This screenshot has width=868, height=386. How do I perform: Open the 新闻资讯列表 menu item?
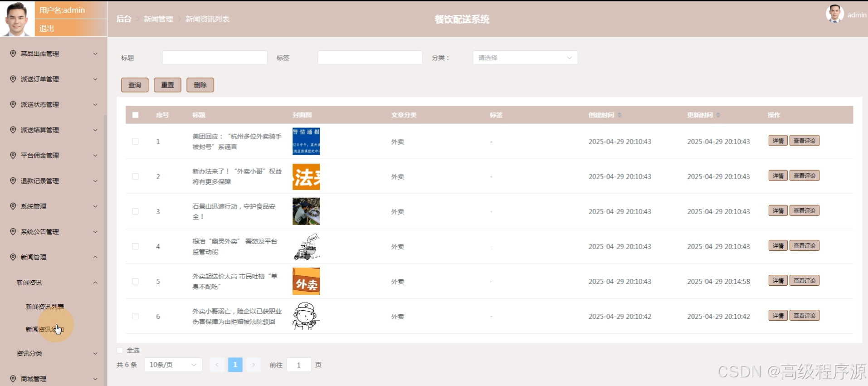(x=44, y=307)
